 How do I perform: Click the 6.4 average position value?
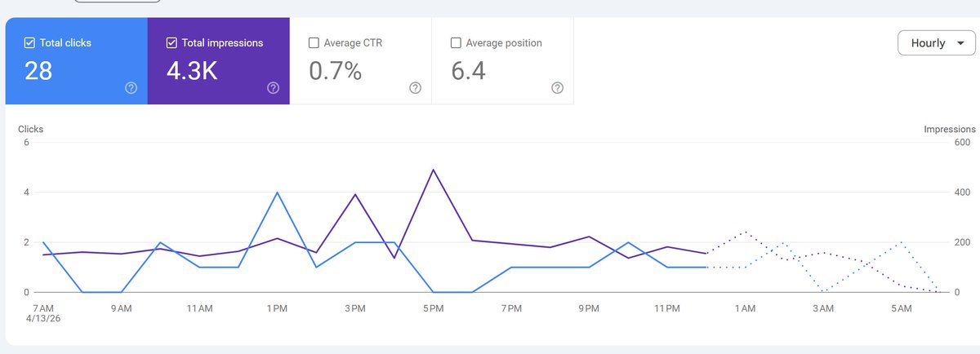click(x=468, y=71)
